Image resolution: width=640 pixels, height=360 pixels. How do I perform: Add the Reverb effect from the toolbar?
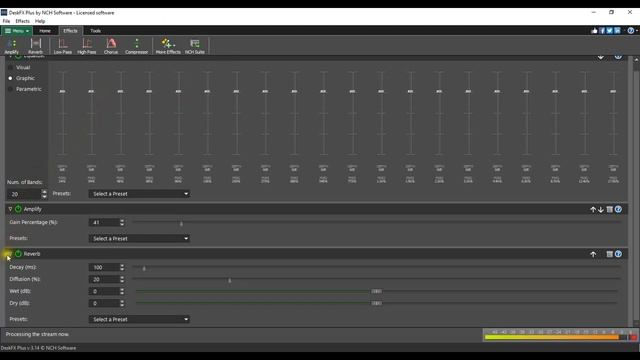point(36,46)
